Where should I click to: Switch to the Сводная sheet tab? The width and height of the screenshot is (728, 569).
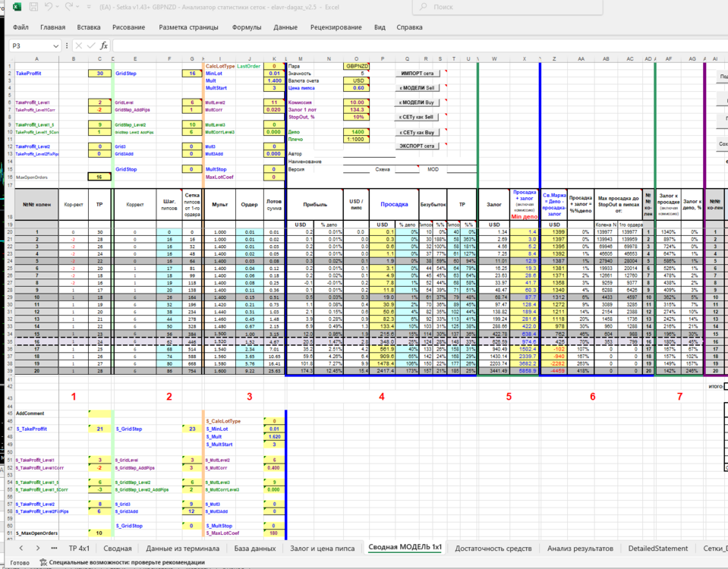(x=118, y=548)
